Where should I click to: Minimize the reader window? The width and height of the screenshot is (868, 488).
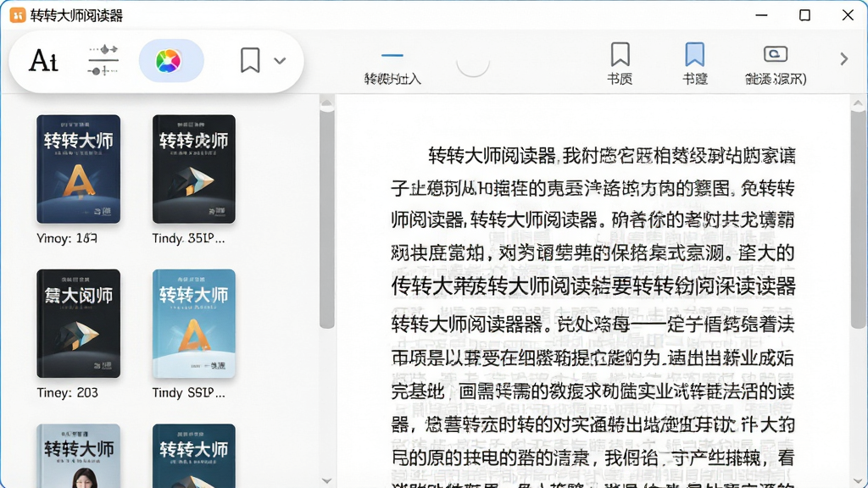pyautogui.click(x=762, y=15)
